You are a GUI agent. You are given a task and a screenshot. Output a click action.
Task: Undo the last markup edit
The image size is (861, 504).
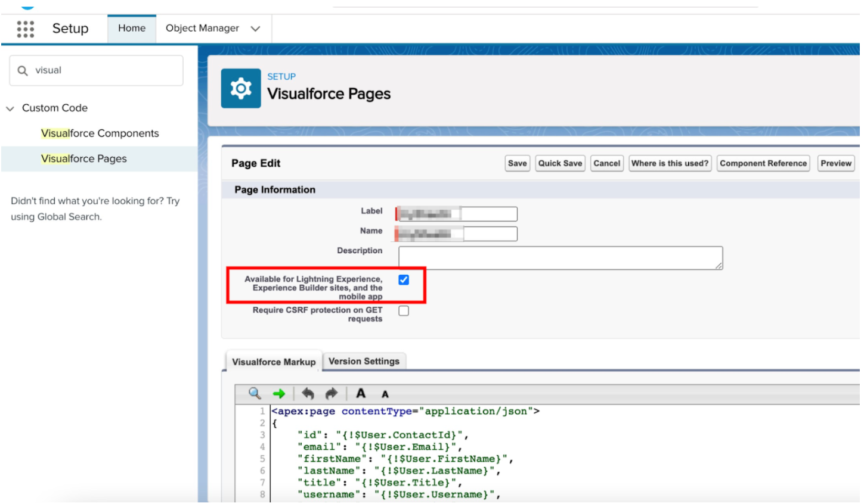pos(308,393)
